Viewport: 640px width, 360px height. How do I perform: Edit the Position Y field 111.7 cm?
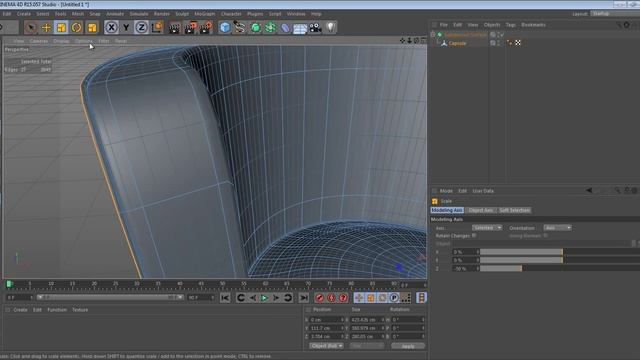[326, 328]
